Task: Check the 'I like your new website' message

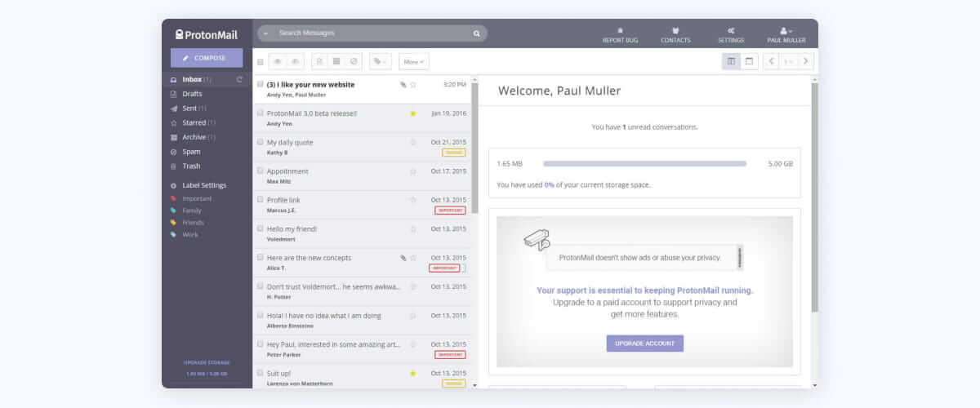Action: point(261,84)
